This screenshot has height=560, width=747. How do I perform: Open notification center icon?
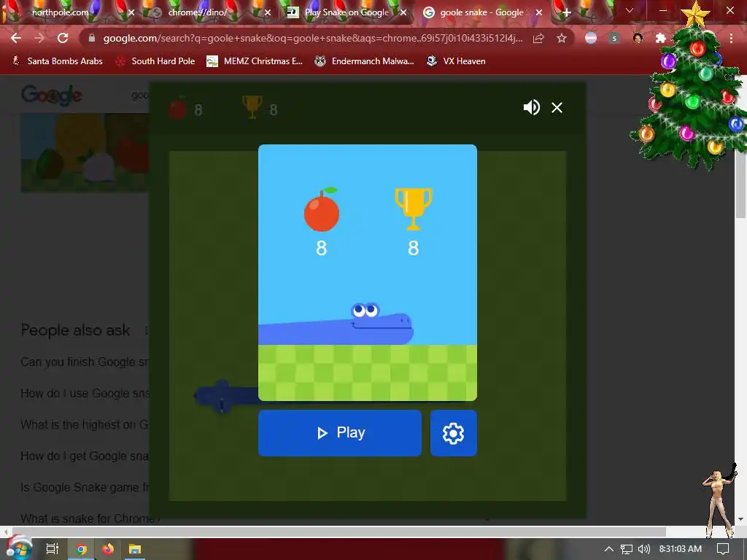[x=723, y=549]
